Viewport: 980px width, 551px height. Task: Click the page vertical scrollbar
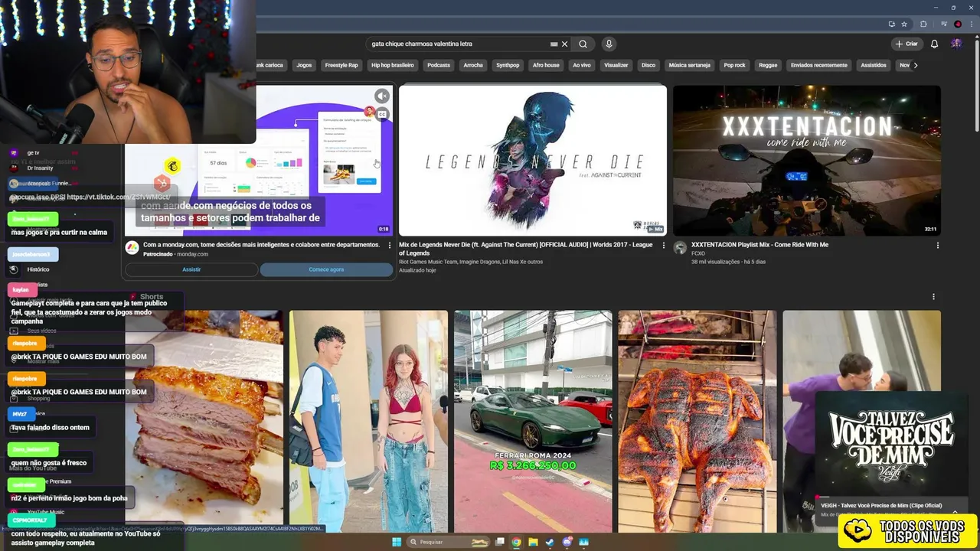pyautogui.click(x=976, y=84)
